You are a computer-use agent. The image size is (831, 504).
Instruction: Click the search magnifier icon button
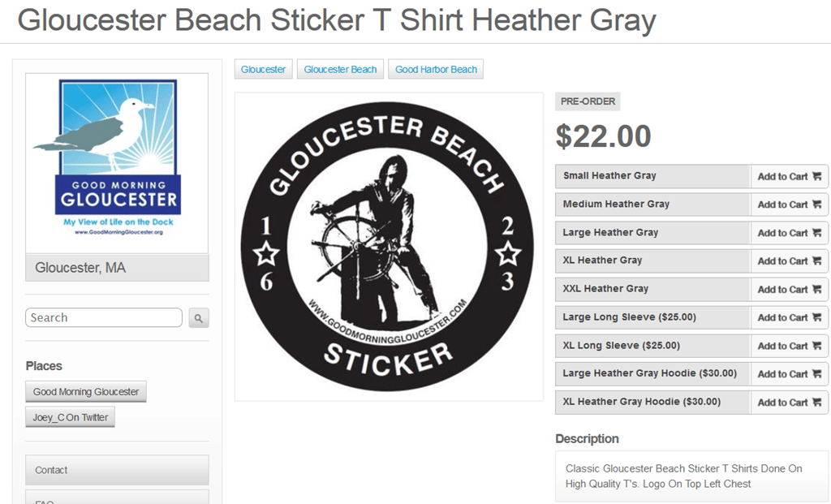[199, 318]
